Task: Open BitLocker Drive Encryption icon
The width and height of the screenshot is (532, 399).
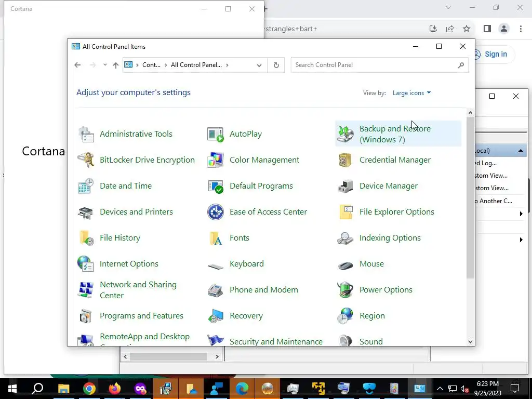Action: click(x=86, y=160)
